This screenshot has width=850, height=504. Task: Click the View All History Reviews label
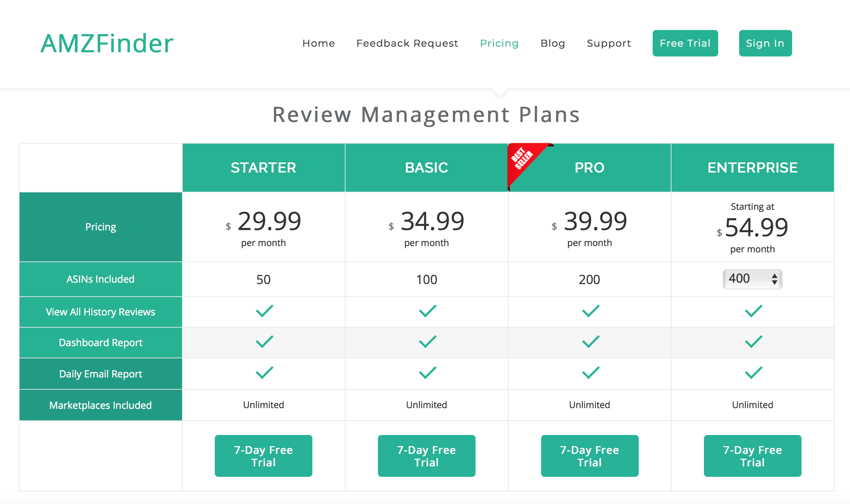(x=101, y=312)
